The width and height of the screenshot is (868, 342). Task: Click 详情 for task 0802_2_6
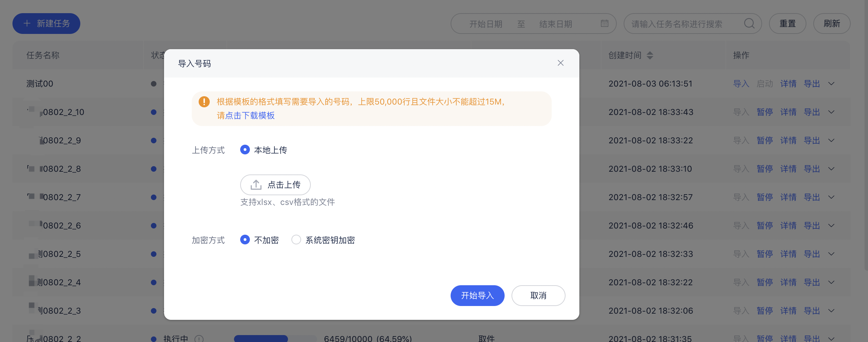pyautogui.click(x=788, y=226)
